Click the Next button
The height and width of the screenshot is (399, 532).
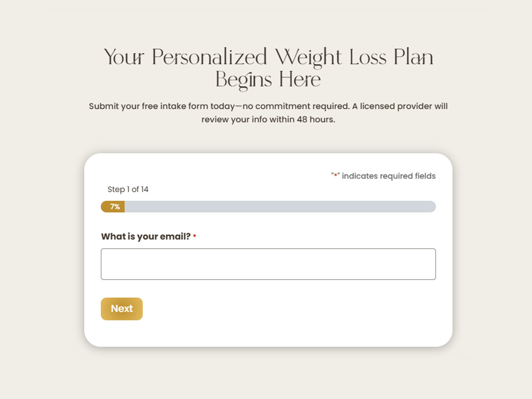tap(122, 309)
